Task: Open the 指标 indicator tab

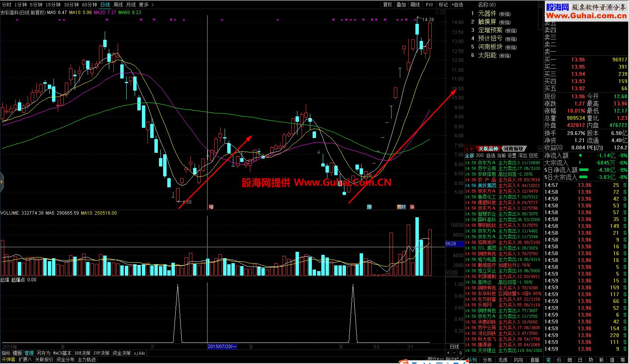Action: coord(6,353)
